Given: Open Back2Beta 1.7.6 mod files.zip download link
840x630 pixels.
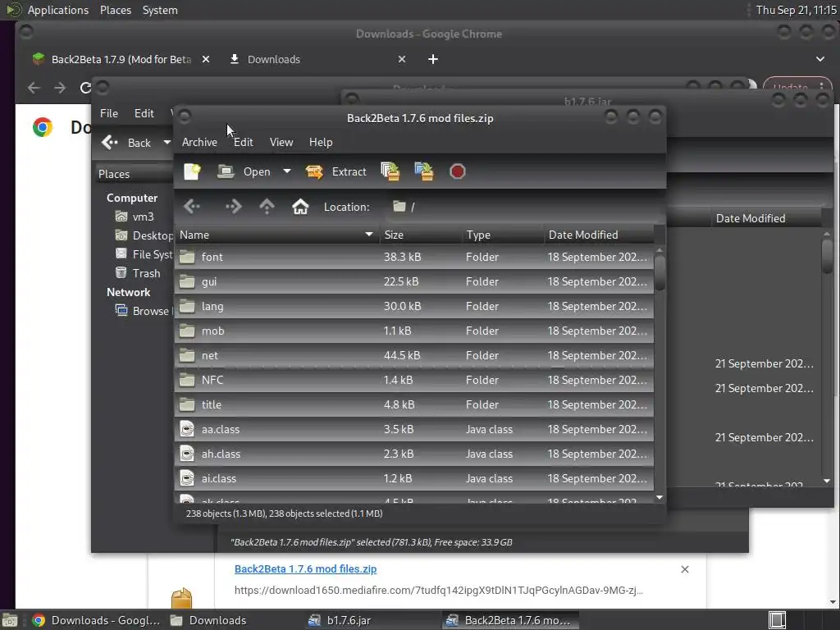Looking at the screenshot, I should click(x=305, y=569).
